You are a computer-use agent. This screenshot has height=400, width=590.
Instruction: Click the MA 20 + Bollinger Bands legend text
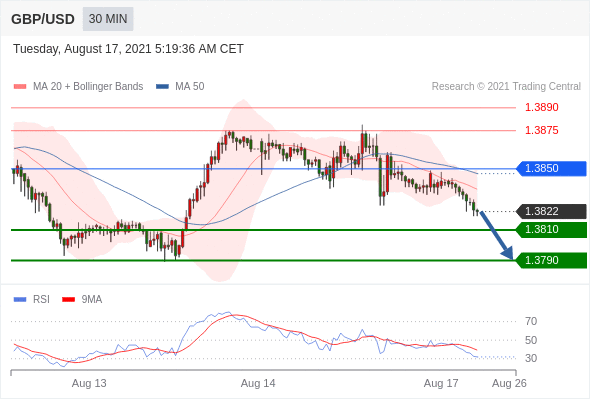pos(88,87)
